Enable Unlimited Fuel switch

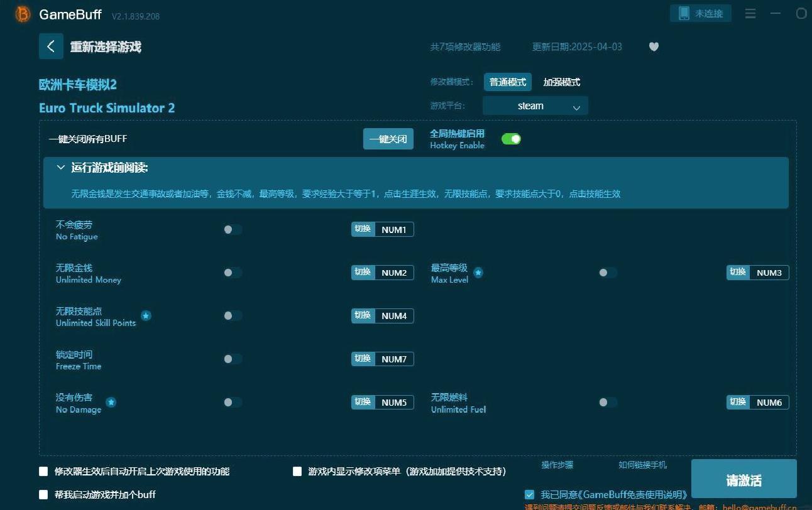[608, 402]
